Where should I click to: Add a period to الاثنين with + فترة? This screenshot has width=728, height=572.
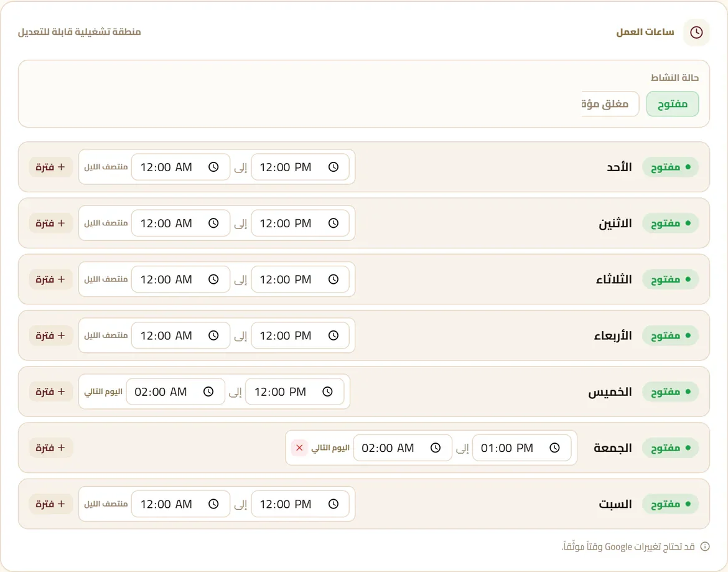pos(50,223)
